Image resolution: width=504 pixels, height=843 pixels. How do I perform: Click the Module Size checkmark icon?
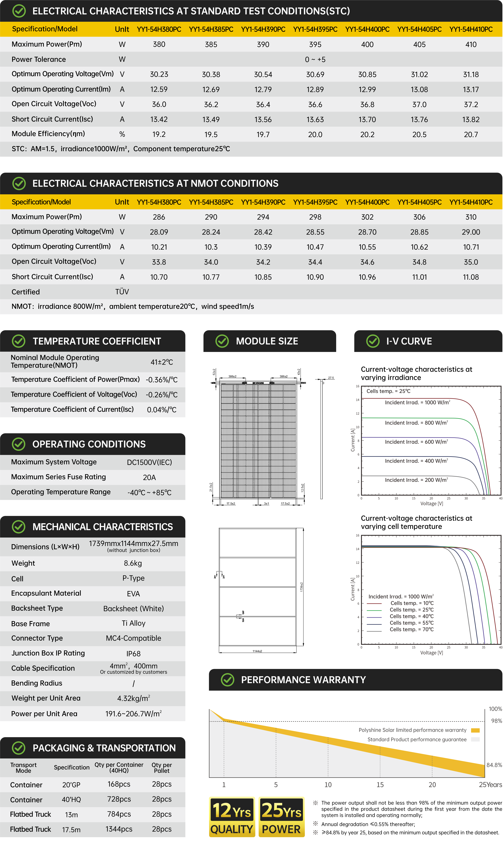[x=222, y=341]
